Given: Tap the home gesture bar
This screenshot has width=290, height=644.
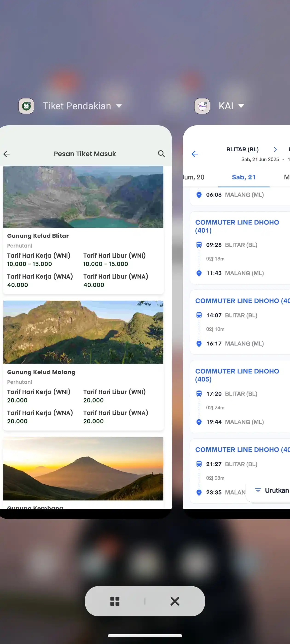Looking at the screenshot, I should pyautogui.click(x=145, y=635).
